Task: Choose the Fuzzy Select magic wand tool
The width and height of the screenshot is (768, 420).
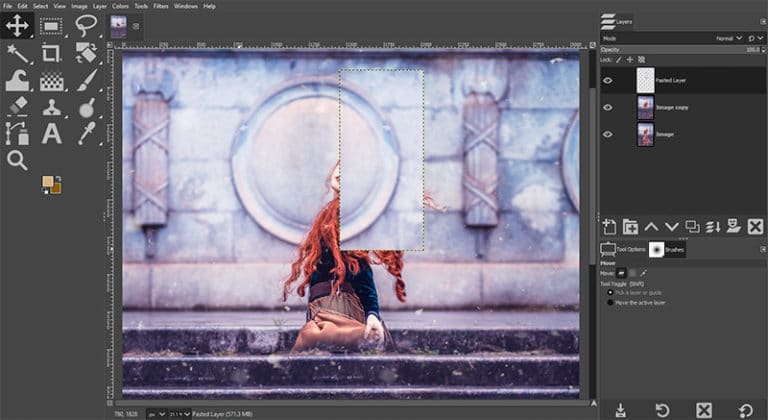Action: [x=17, y=53]
